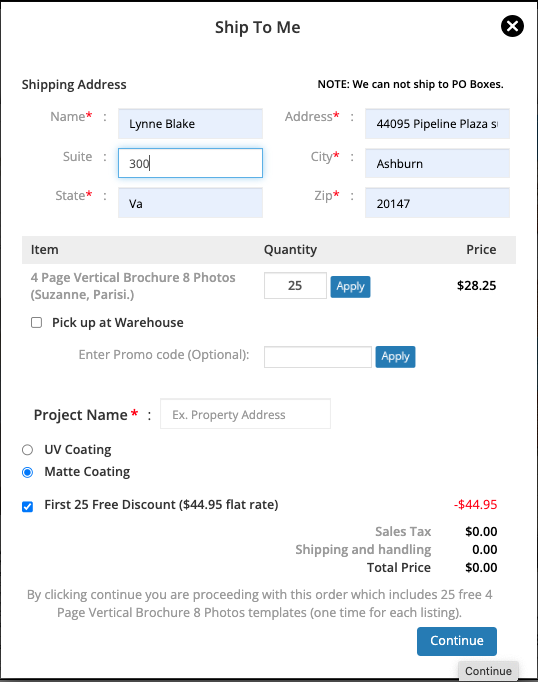Select the brochure item name text
Screen dimensions: 538x682
133,286
